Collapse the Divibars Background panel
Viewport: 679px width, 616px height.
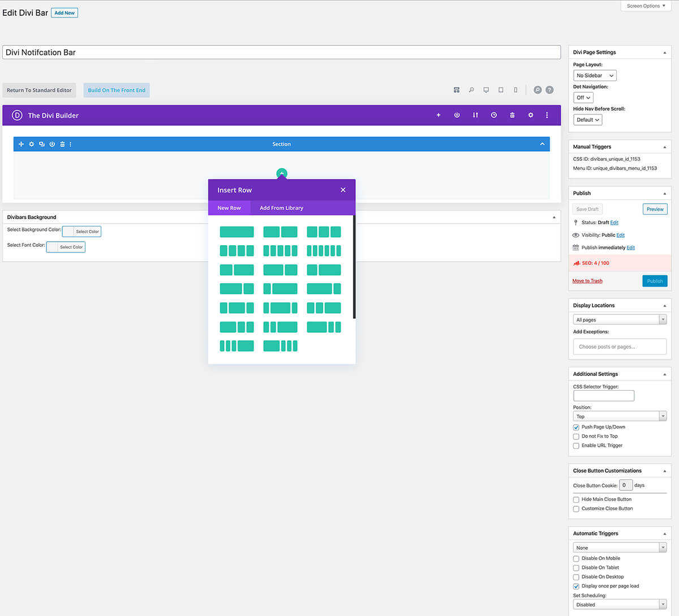pyautogui.click(x=554, y=217)
